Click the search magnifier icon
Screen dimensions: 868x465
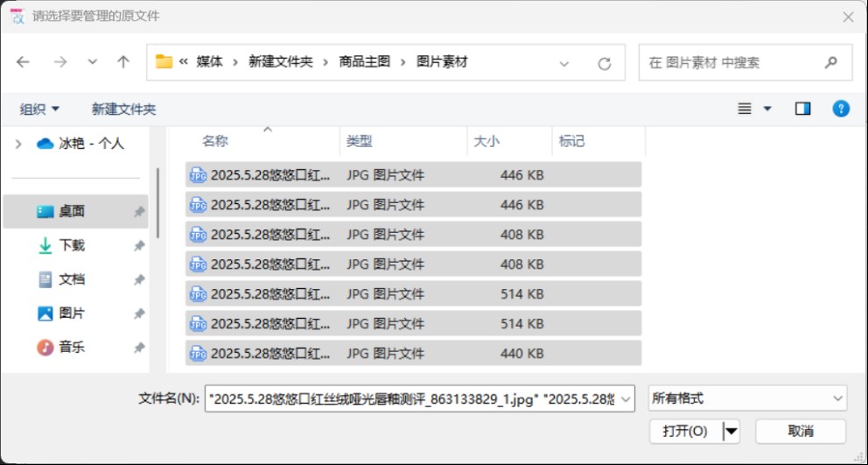(830, 63)
